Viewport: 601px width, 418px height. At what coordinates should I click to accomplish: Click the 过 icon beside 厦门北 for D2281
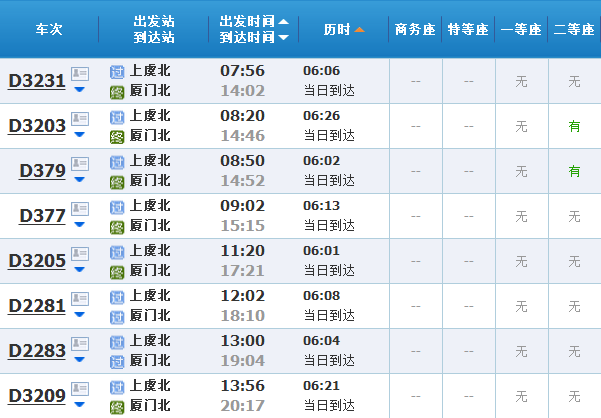(x=117, y=317)
